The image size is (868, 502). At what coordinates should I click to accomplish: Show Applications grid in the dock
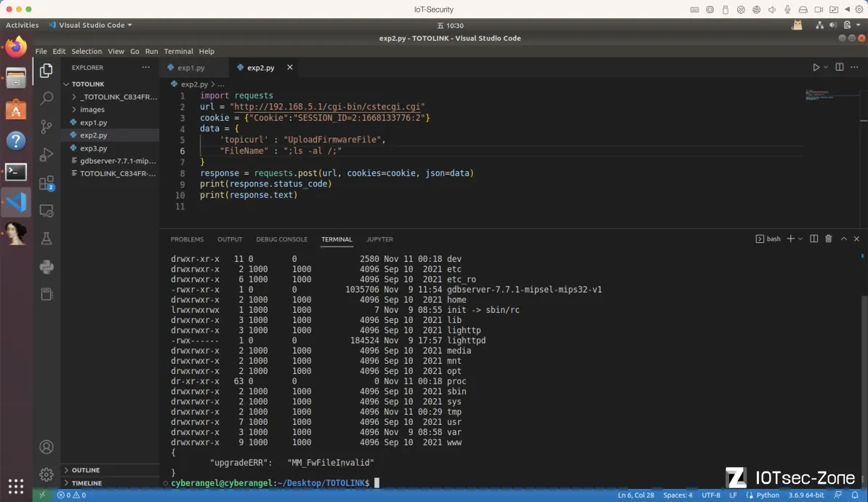16,487
